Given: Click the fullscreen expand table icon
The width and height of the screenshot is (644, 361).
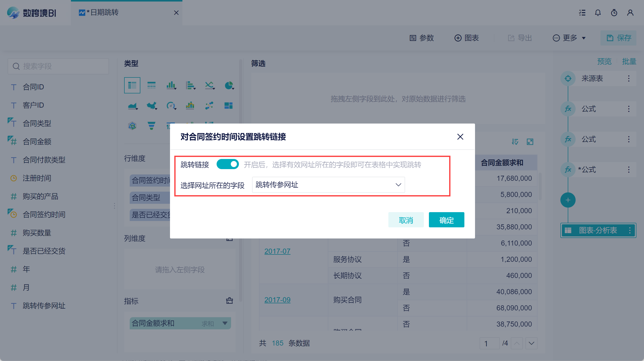Looking at the screenshot, I should click(530, 142).
